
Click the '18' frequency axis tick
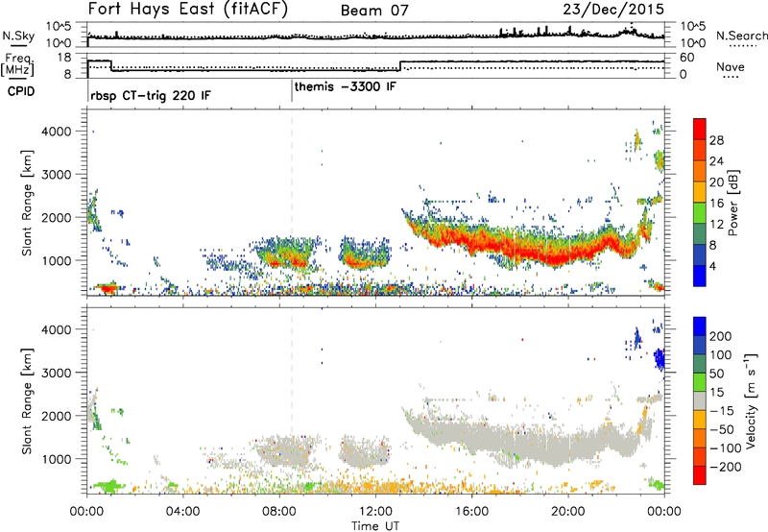[x=64, y=58]
